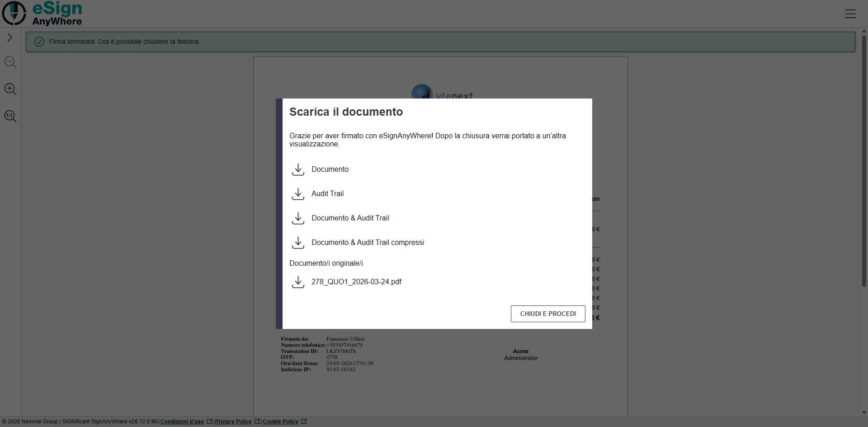This screenshot has width=868, height=427.
Task: Click 'Firma terminata' notification text
Action: 124,42
